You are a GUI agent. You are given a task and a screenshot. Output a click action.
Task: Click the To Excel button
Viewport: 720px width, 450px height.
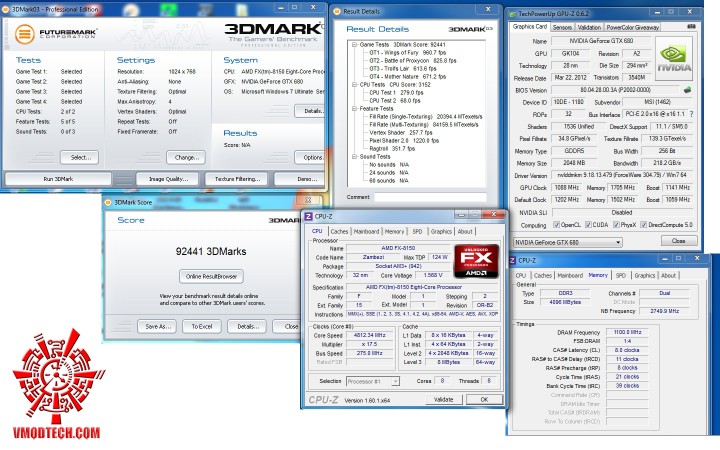202,326
